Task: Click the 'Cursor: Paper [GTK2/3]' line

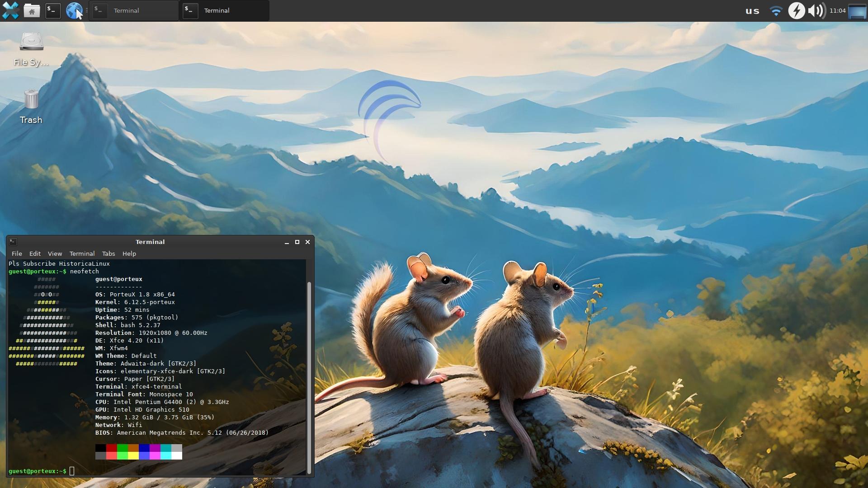Action: [x=135, y=379]
